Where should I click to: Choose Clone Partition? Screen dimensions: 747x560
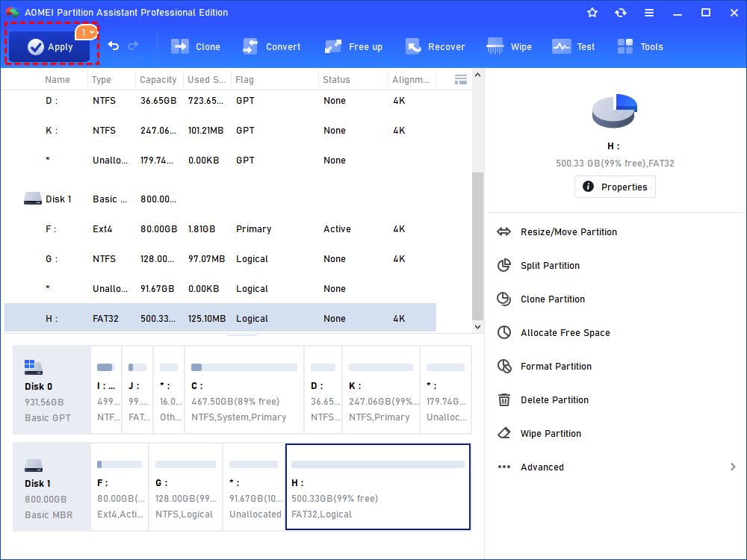coord(553,299)
